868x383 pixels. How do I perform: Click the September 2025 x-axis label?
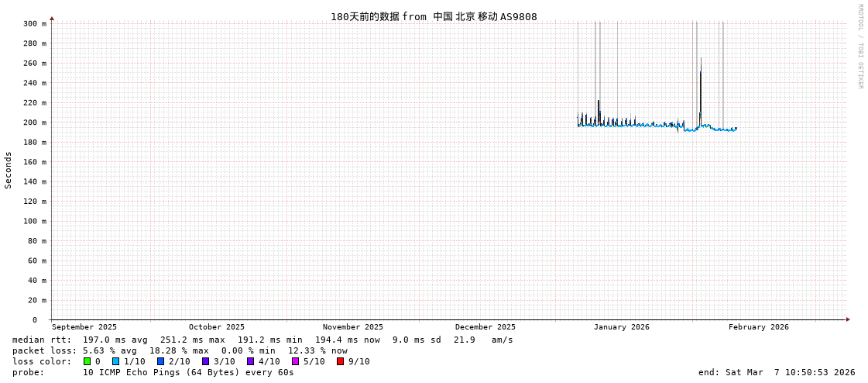click(84, 327)
